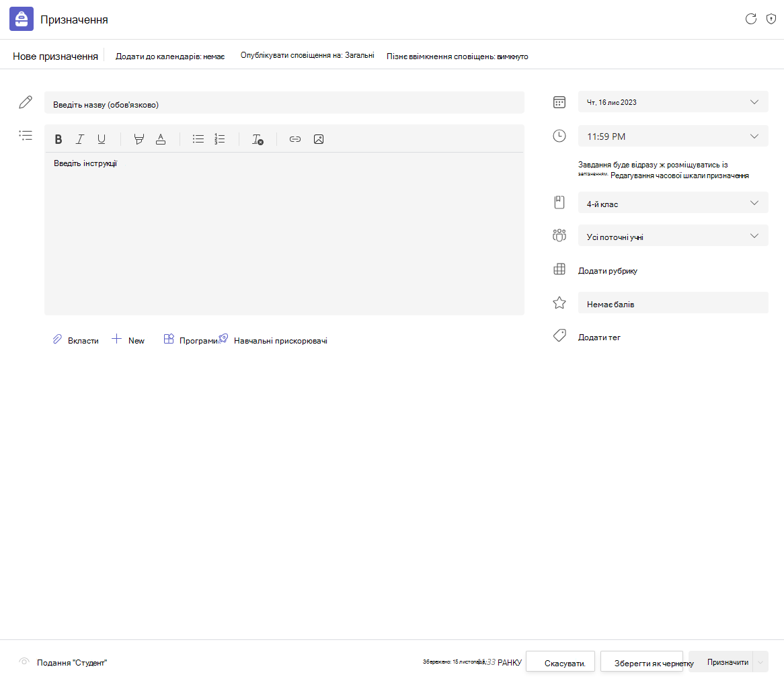
Task: Toggle italic formatting
Action: (80, 139)
